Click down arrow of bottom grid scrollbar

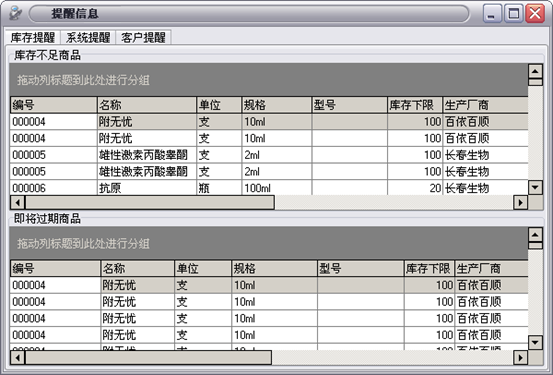click(x=535, y=342)
